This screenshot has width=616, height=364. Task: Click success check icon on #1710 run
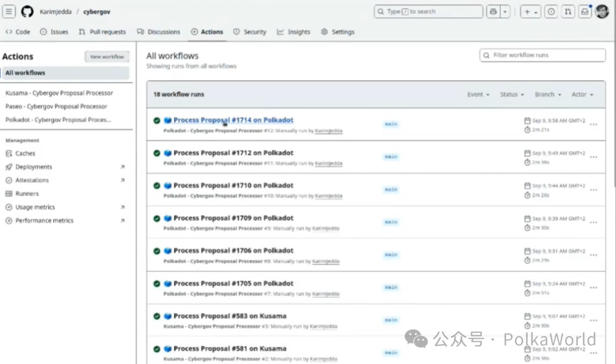pyautogui.click(x=157, y=186)
